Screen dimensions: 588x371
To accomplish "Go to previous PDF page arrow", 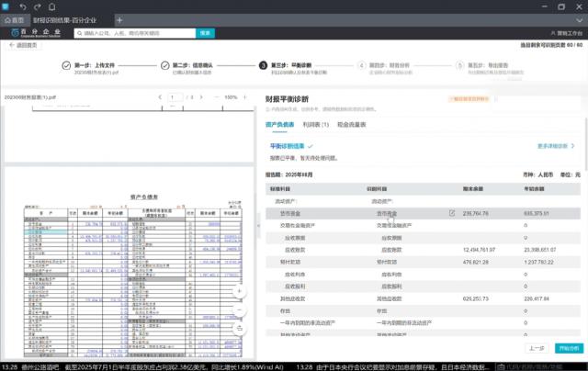I will point(161,96).
